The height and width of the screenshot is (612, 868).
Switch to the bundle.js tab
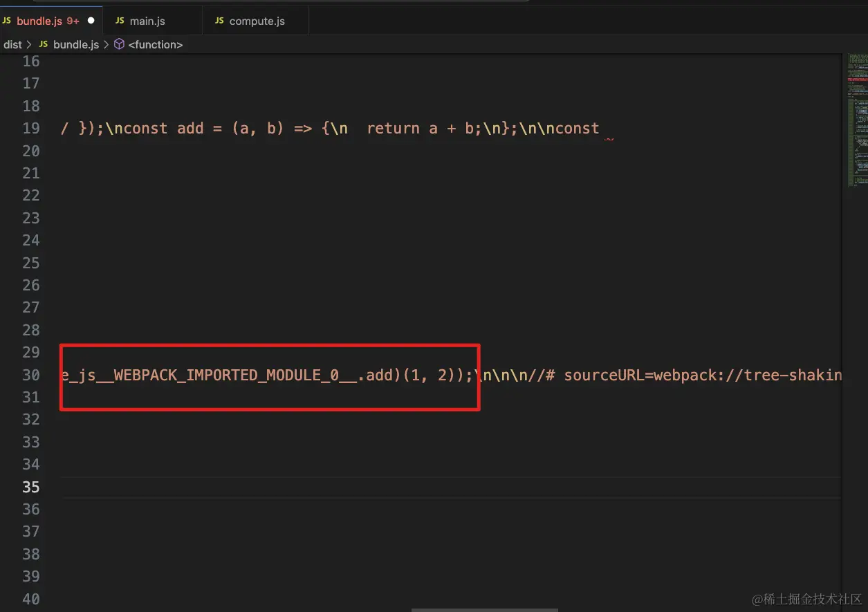pos(51,21)
